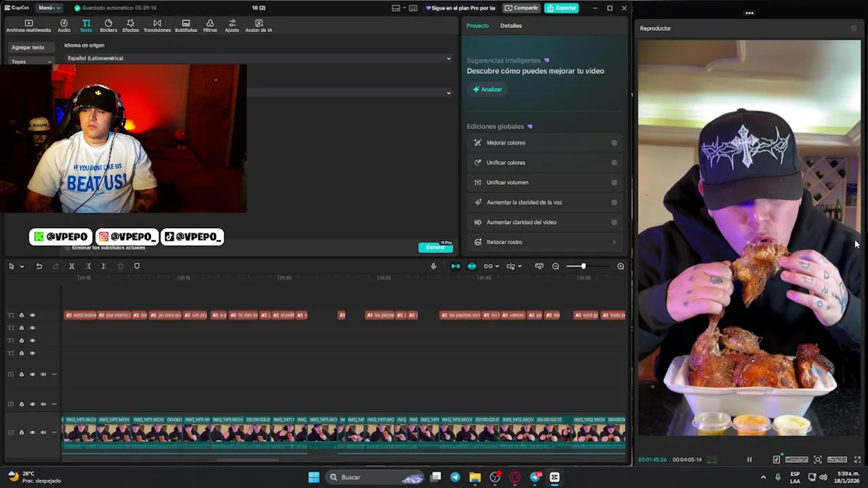Click Windows Start button on taskbar
868x488 pixels.
coord(313,477)
